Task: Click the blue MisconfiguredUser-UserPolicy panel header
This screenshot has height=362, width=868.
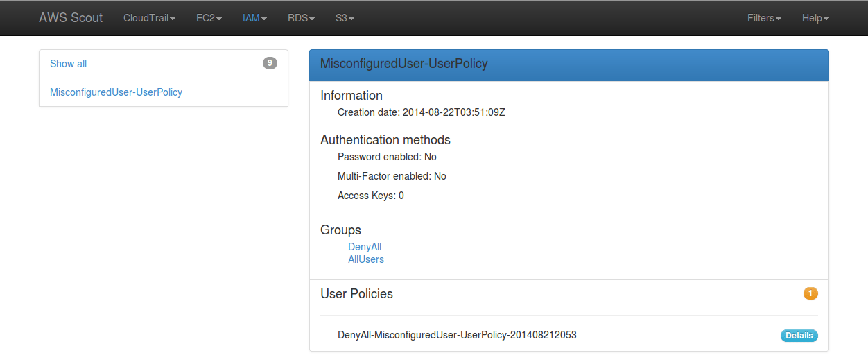Action: (568, 64)
